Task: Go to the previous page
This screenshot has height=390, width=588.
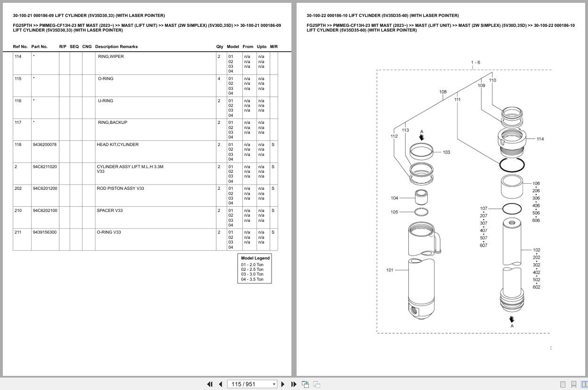Action: tap(220, 384)
